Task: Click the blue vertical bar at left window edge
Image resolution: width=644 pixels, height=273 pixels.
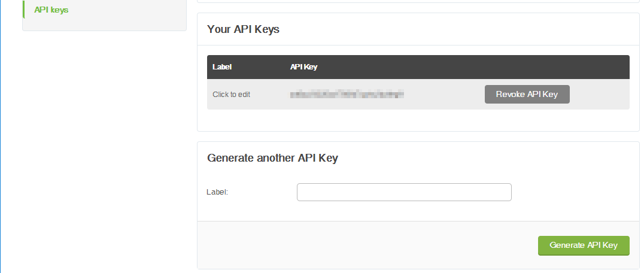Action: [x=1, y=136]
